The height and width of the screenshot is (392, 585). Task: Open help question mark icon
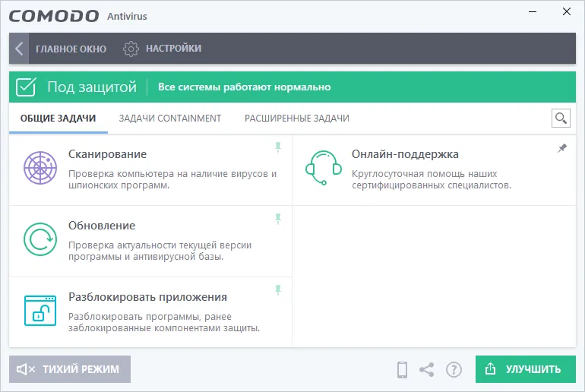tap(454, 370)
